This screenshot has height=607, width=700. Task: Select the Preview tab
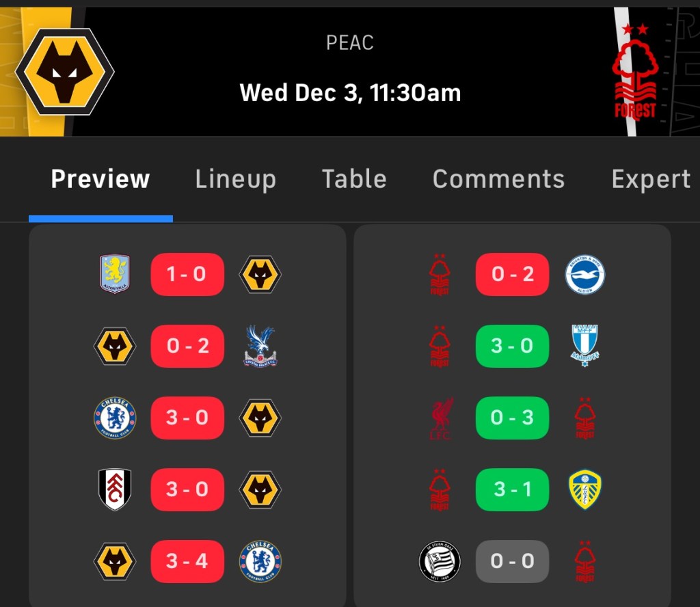(100, 179)
